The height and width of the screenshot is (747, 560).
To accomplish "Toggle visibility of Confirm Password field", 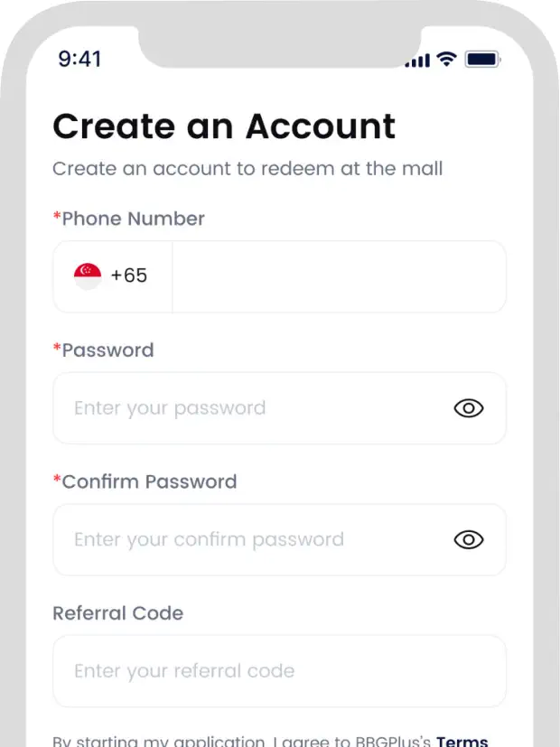I will click(x=468, y=540).
